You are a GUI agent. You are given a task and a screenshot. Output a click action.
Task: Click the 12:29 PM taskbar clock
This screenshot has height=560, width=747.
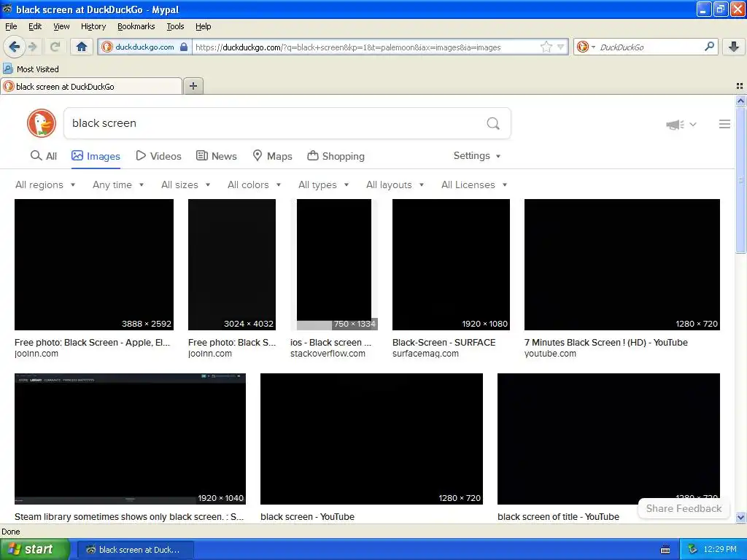coord(720,549)
